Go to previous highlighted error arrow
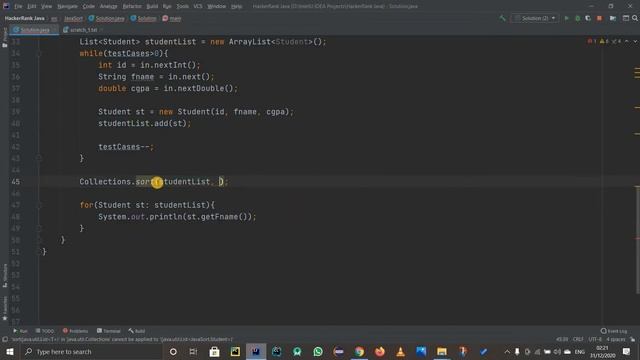 tap(627, 41)
